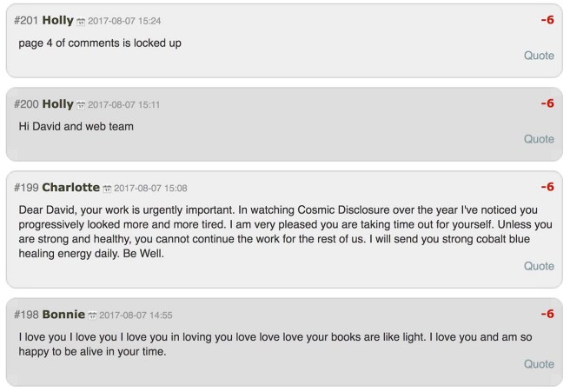Click Charlotte's comment text about Cosmic Disclosure
The height and width of the screenshot is (392, 570).
click(x=278, y=231)
